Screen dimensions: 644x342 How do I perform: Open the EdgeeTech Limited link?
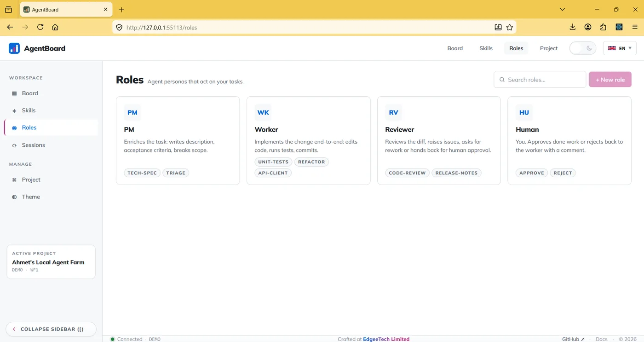[386, 339]
